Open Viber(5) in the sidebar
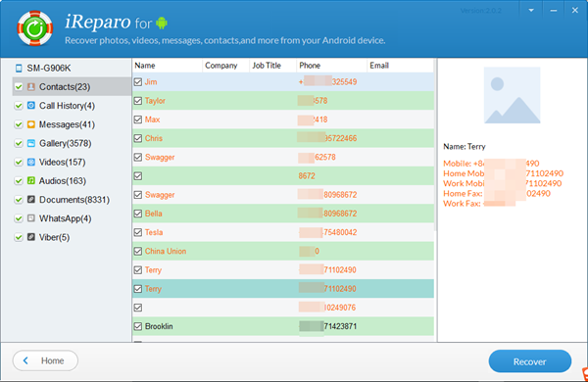This screenshot has height=382, width=588. [54, 237]
